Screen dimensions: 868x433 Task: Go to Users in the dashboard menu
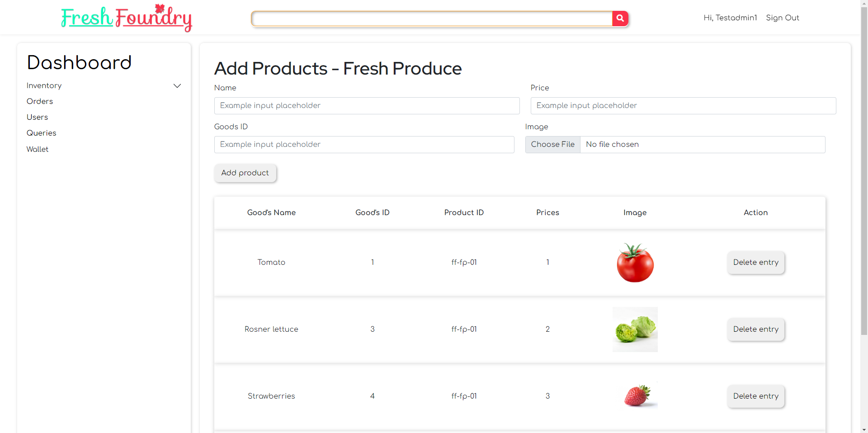[x=37, y=117]
